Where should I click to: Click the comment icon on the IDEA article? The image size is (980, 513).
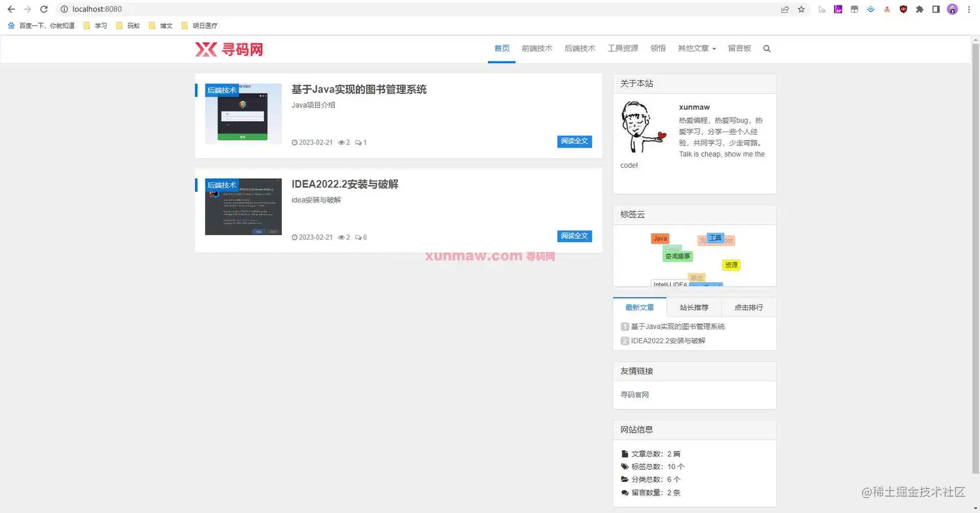[358, 237]
